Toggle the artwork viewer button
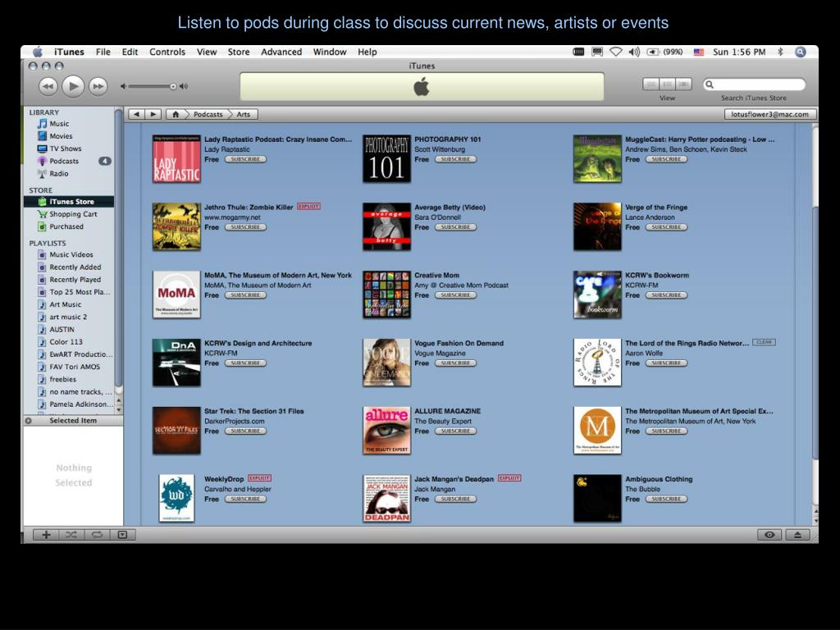The height and width of the screenshot is (630, 840). [x=123, y=535]
